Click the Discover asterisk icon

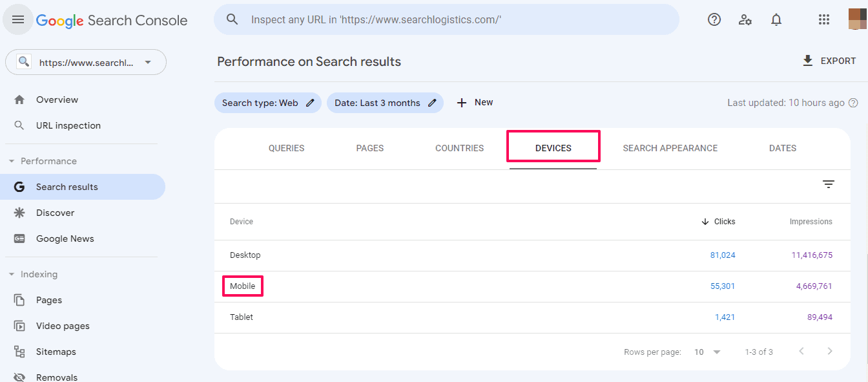19,213
